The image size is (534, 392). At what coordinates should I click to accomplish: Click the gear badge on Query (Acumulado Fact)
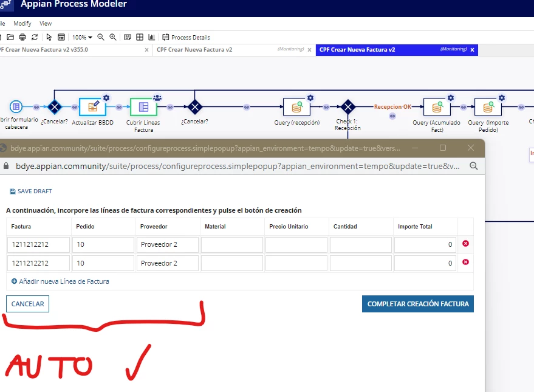point(451,98)
